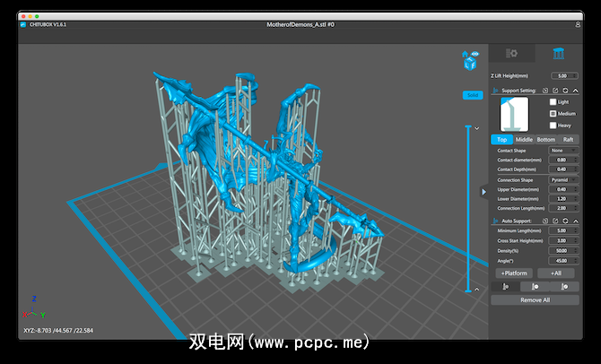
Task: Click the Support Setting export icon
Action: (x=556, y=91)
